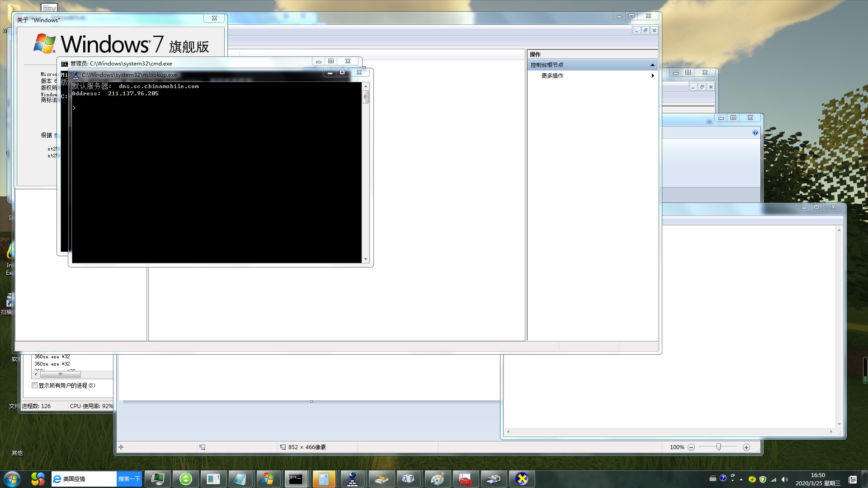Click the red toolbox taskbar icon
The image size is (868, 488).
click(465, 479)
